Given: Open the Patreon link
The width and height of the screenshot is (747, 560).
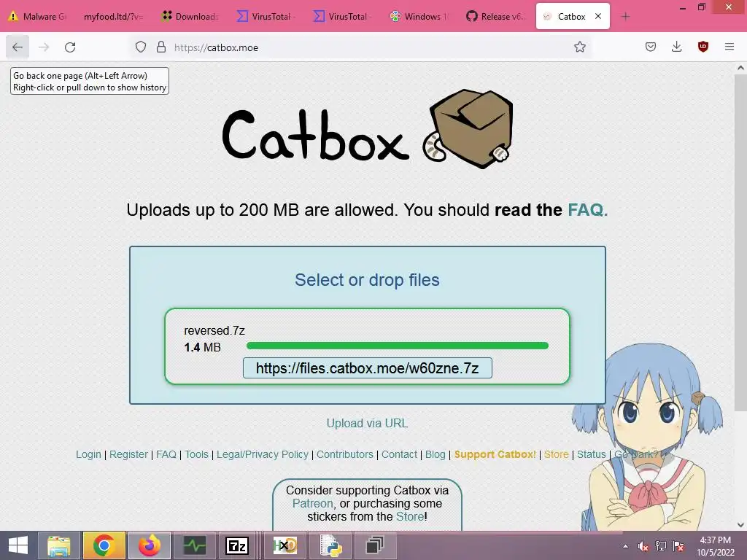Looking at the screenshot, I should (312, 503).
